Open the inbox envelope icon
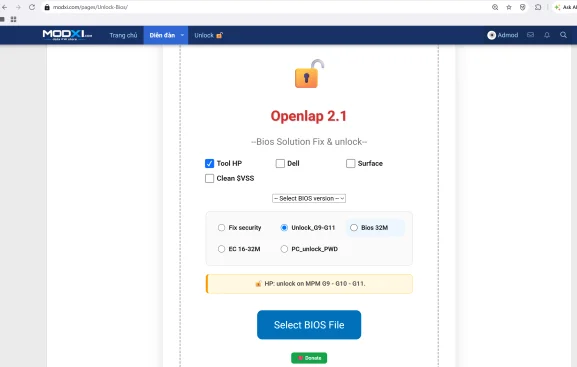 tap(530, 35)
